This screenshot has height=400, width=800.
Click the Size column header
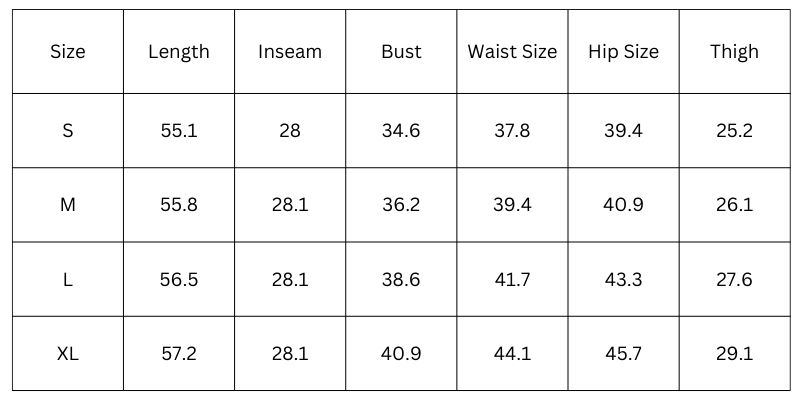coord(68,52)
